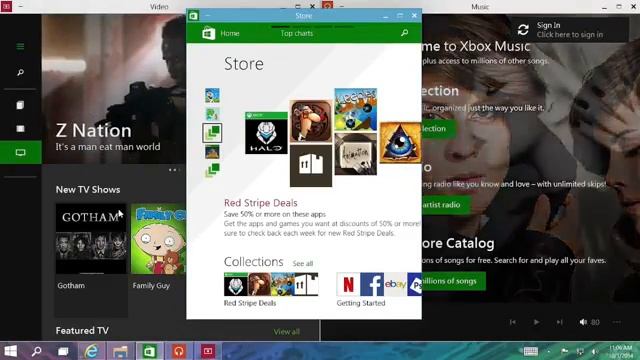Click the green collection button in Music
The width and height of the screenshot is (640, 360).
pos(439,129)
